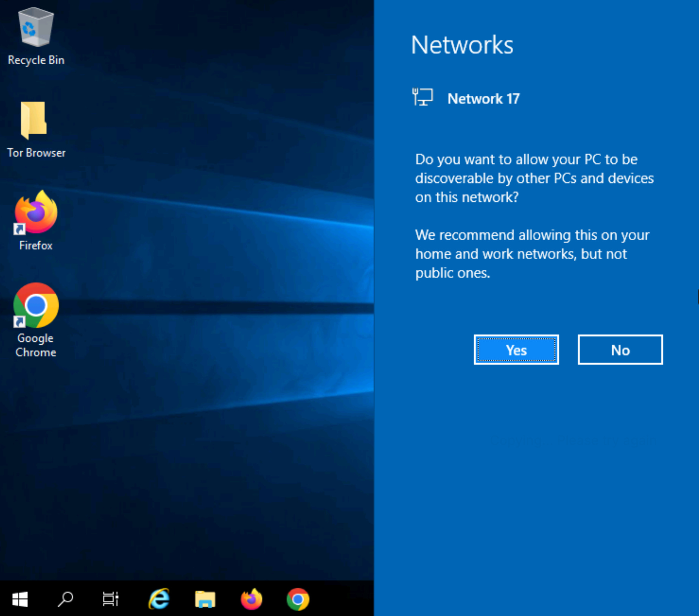Open Windows Search

(x=65, y=599)
